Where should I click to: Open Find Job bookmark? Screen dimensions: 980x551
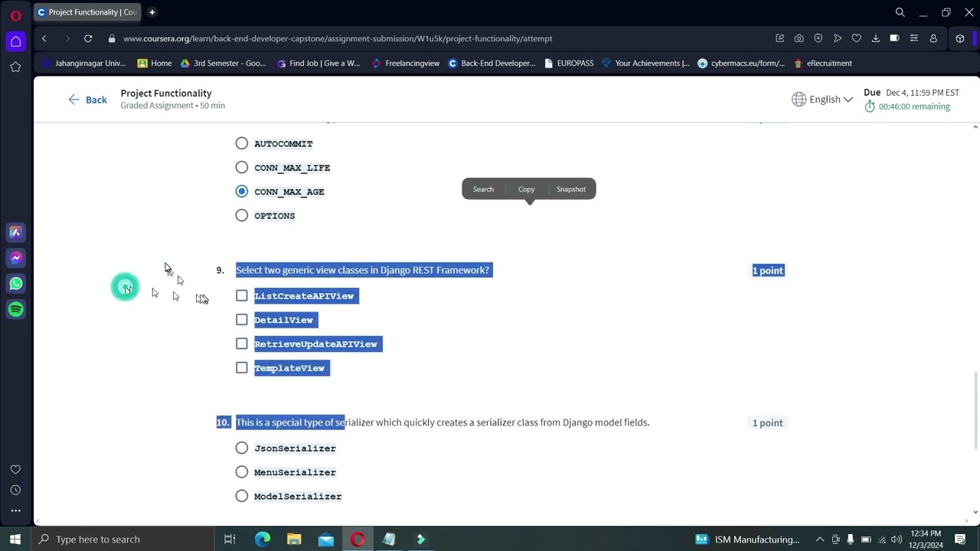pos(318,64)
